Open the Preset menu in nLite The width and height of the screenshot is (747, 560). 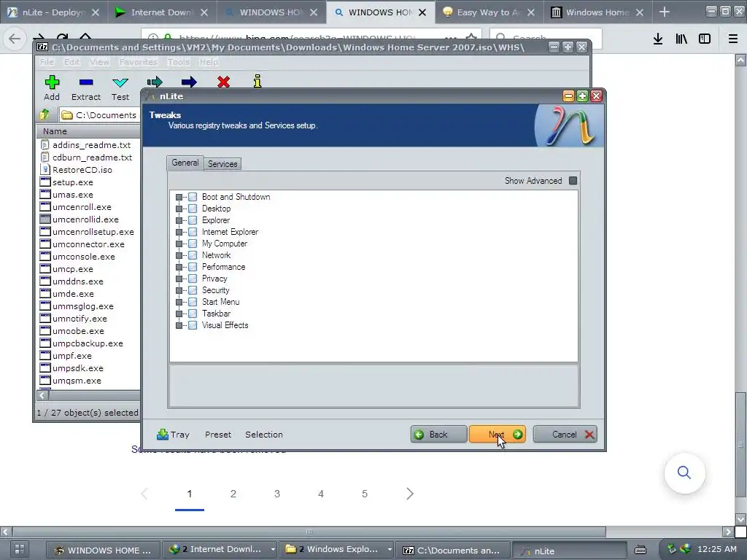click(217, 435)
